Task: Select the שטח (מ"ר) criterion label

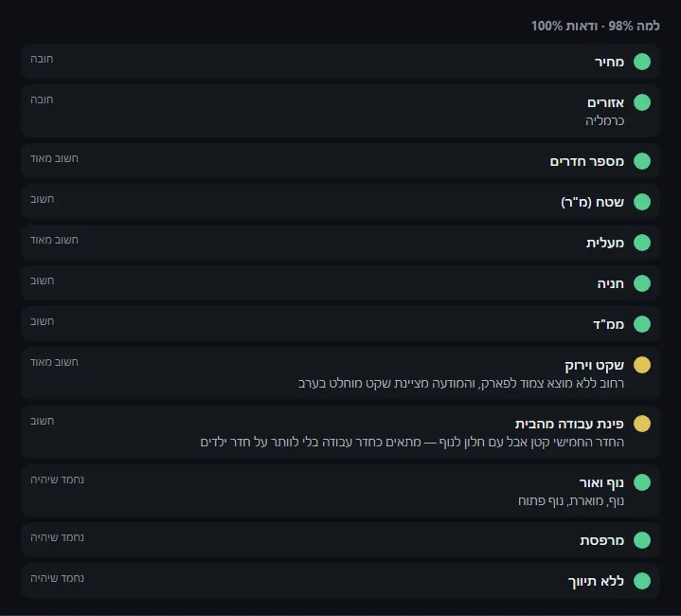Action: tap(592, 202)
